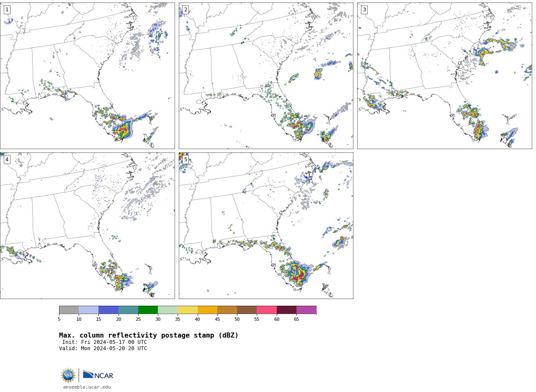Screen dimensions: 536x392
Task: Click the colorbar tick label 50
Action: (x=237, y=320)
